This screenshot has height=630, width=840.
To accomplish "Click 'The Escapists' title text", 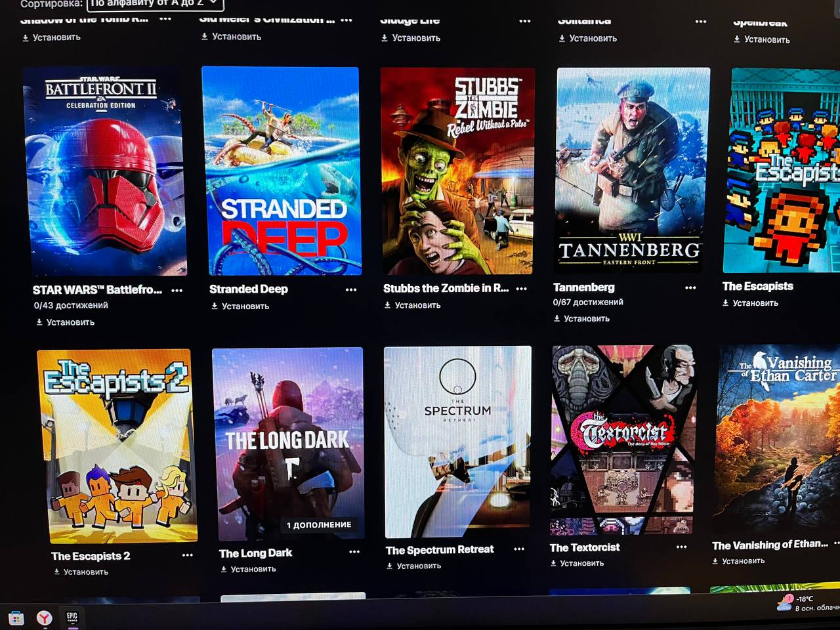I will point(758,286).
